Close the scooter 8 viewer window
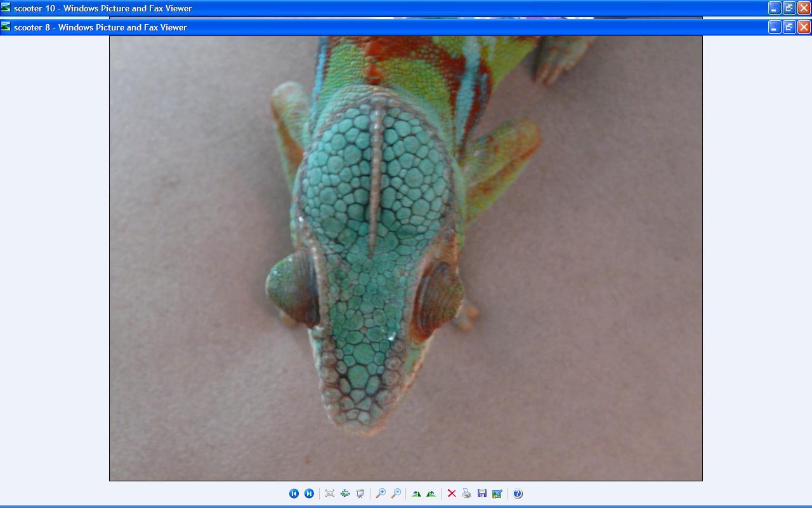 [x=803, y=27]
